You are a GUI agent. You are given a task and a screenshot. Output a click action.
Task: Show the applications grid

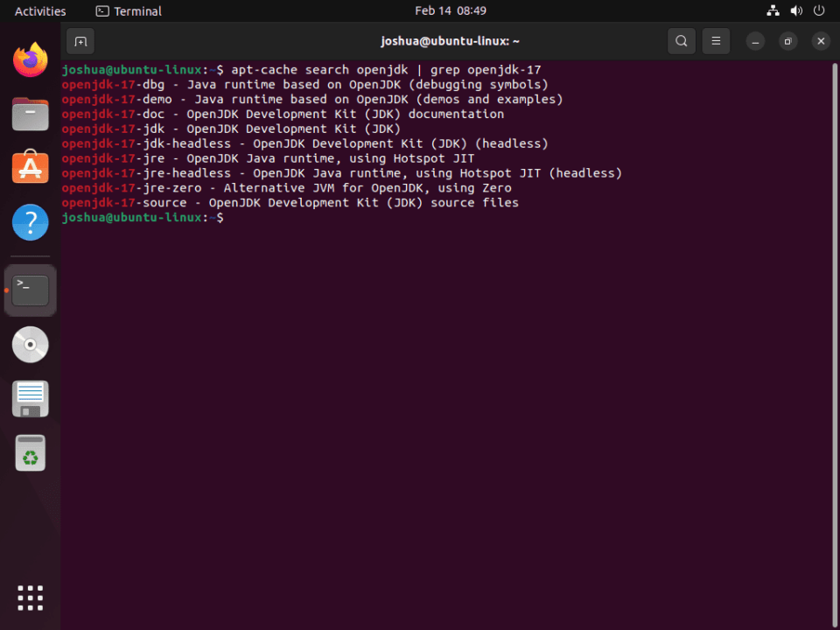(30, 597)
